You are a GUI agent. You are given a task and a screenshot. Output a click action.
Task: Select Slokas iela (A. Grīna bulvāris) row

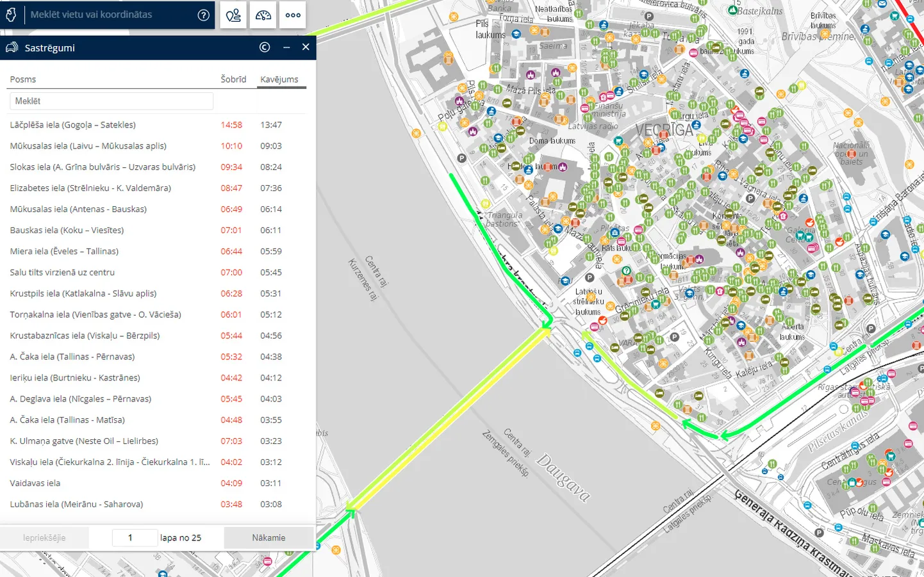coord(158,167)
